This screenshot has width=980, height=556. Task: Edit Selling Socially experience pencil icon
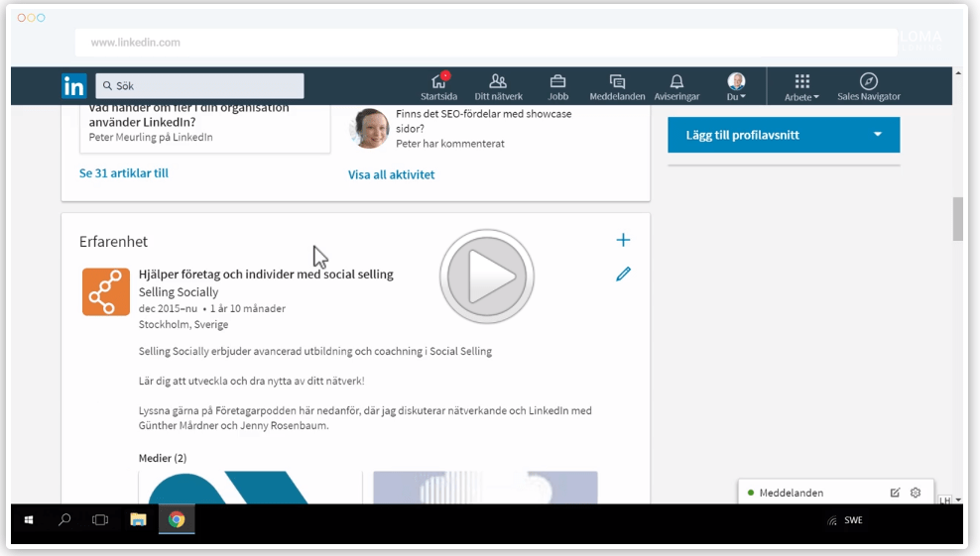point(623,275)
